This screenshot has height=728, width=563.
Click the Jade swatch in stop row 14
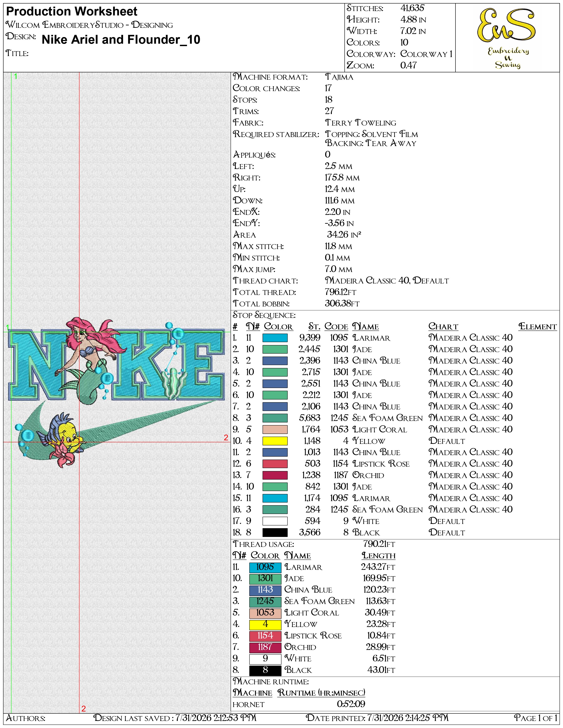275,487
